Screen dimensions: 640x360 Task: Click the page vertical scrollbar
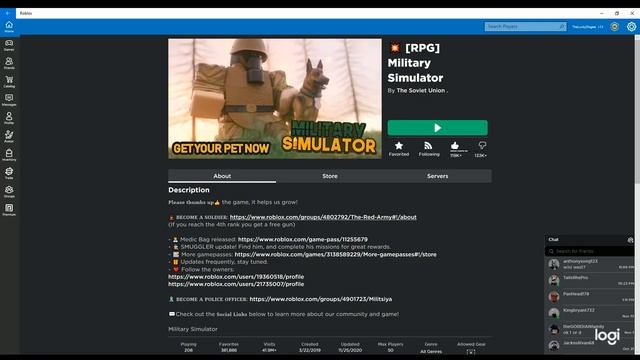[637, 110]
